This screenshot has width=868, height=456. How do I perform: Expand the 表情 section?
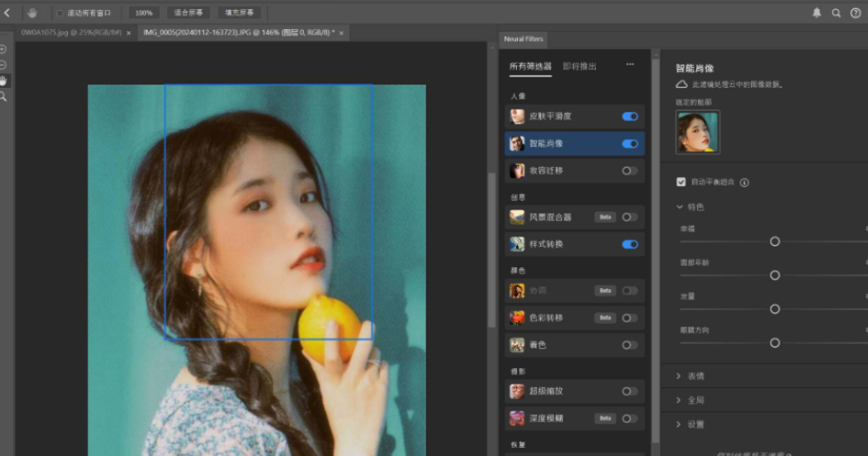pyautogui.click(x=680, y=376)
